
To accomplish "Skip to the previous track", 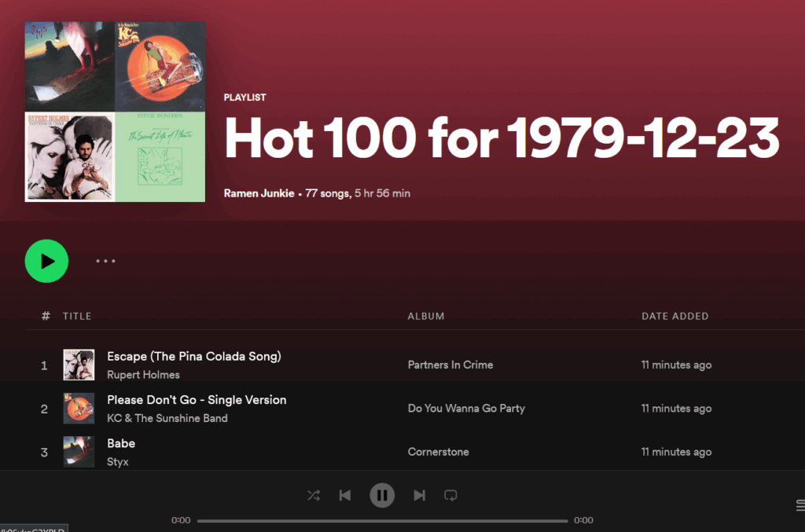I will click(345, 496).
